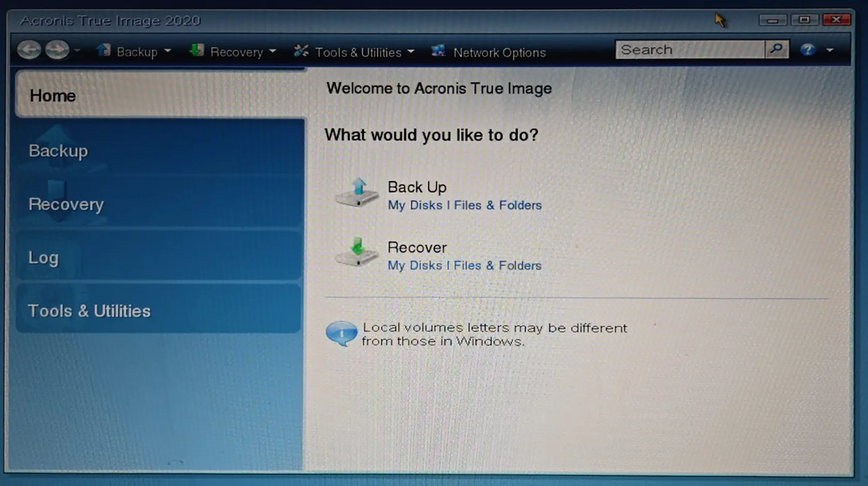Close the Acronis True Image window
868x486 pixels.
click(836, 20)
